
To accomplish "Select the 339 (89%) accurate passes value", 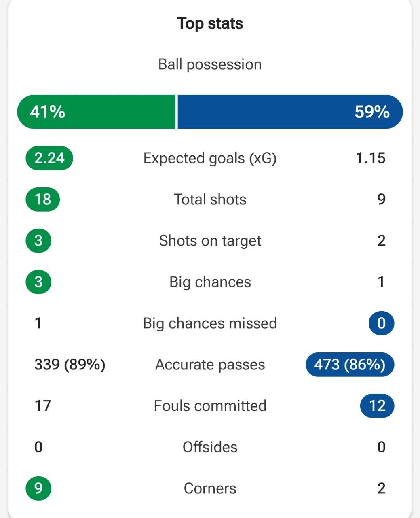I will [70, 365].
